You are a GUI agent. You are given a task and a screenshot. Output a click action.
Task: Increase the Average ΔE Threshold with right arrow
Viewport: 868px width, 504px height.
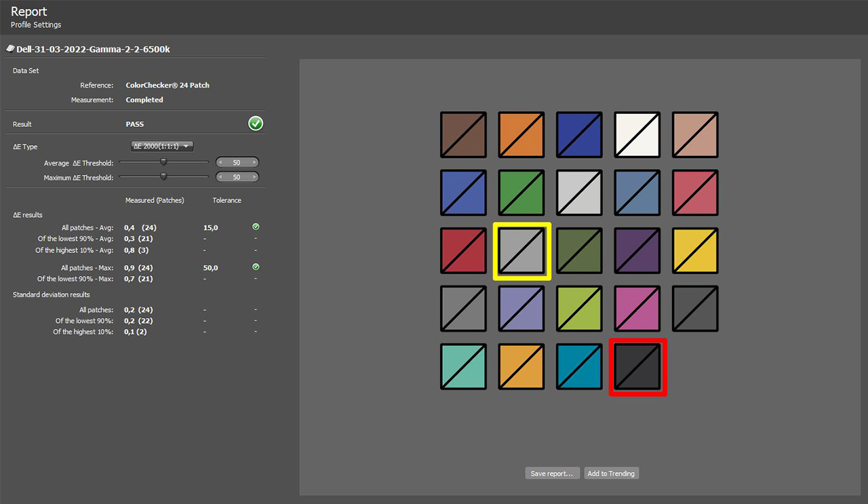pos(254,163)
